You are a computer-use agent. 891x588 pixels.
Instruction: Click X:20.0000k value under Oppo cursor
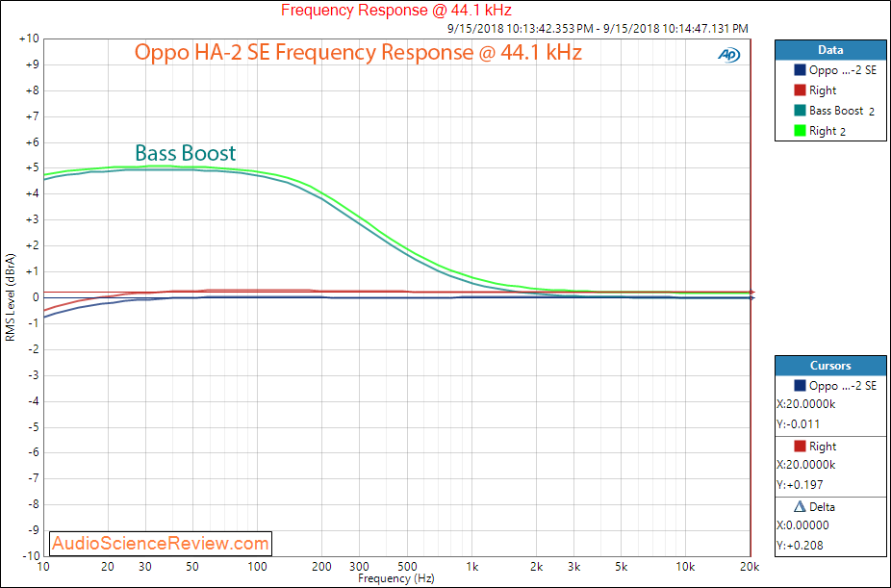click(805, 404)
